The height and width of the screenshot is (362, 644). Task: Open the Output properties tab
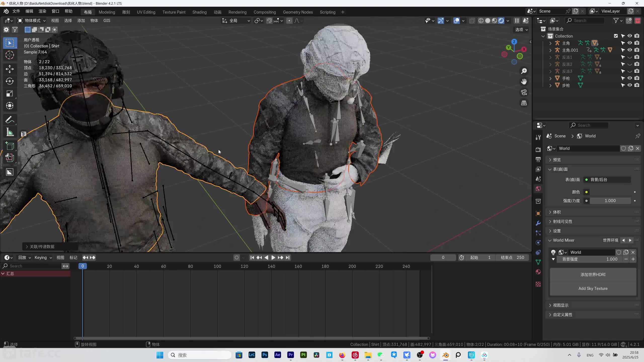[538, 159]
